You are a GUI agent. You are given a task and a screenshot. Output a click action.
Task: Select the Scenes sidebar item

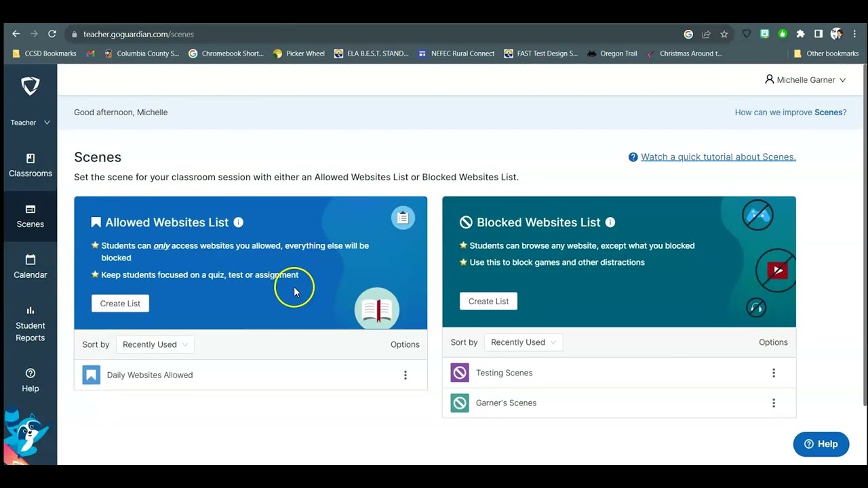pyautogui.click(x=31, y=216)
